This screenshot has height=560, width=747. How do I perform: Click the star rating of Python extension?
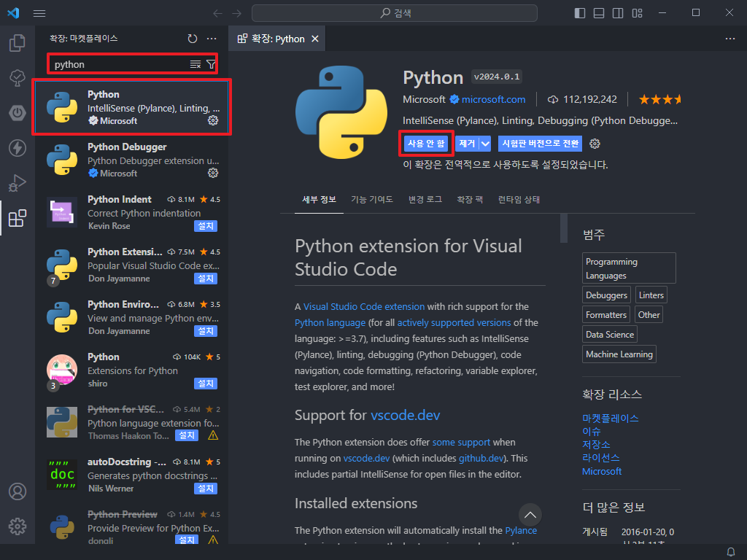(x=659, y=99)
